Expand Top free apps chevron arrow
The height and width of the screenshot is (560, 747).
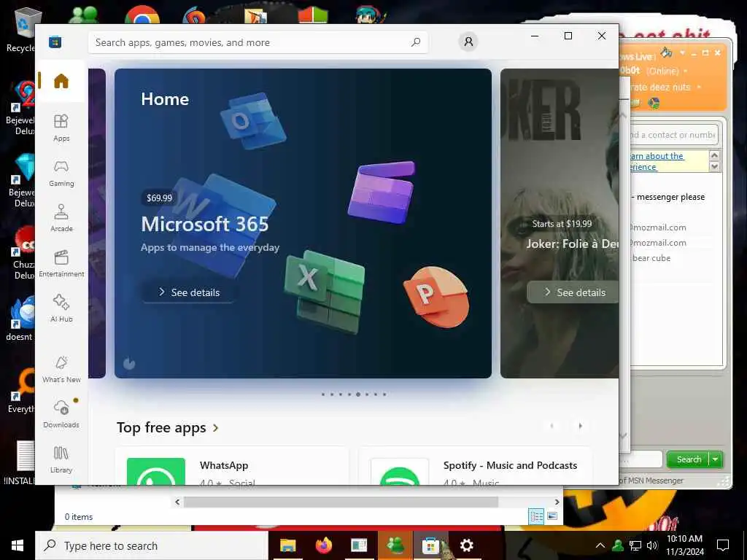tap(216, 428)
